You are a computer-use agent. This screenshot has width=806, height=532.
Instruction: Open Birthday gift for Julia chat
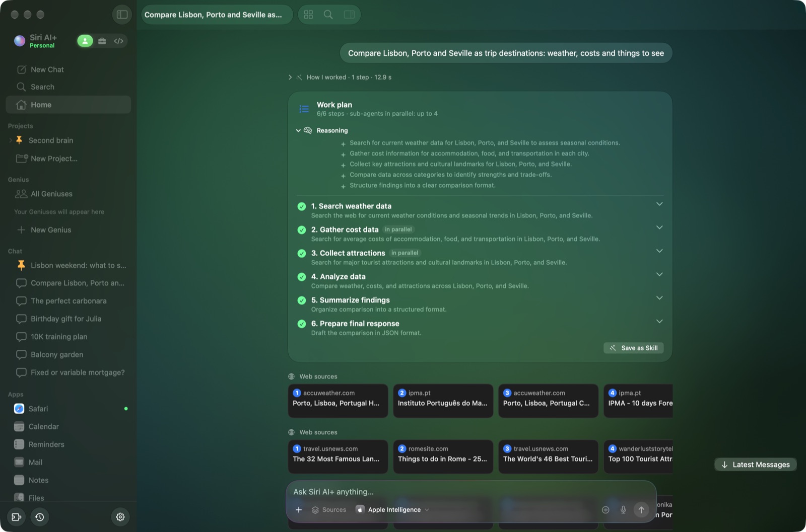pos(69,319)
